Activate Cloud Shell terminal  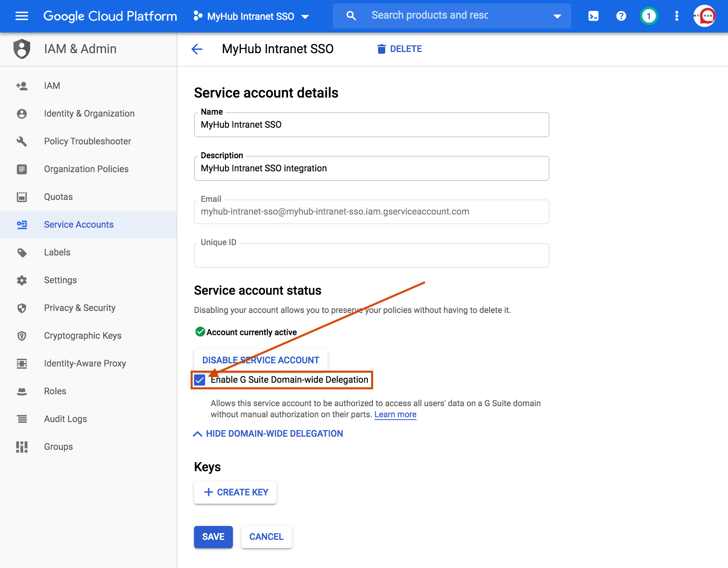[593, 16]
